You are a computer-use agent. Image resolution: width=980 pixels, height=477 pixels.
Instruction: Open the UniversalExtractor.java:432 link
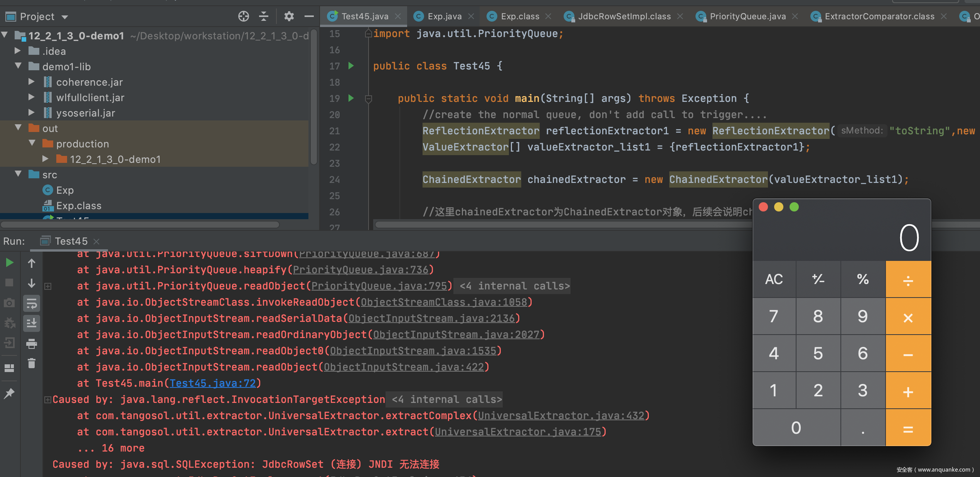[561, 416]
